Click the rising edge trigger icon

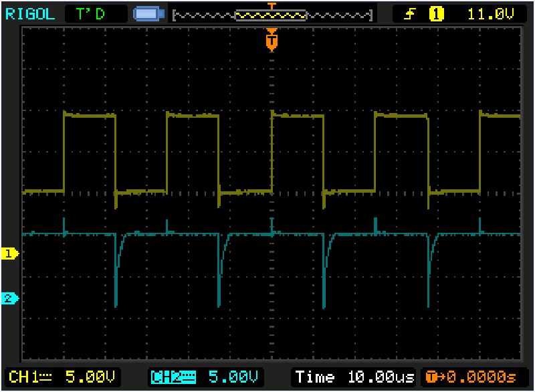409,14
